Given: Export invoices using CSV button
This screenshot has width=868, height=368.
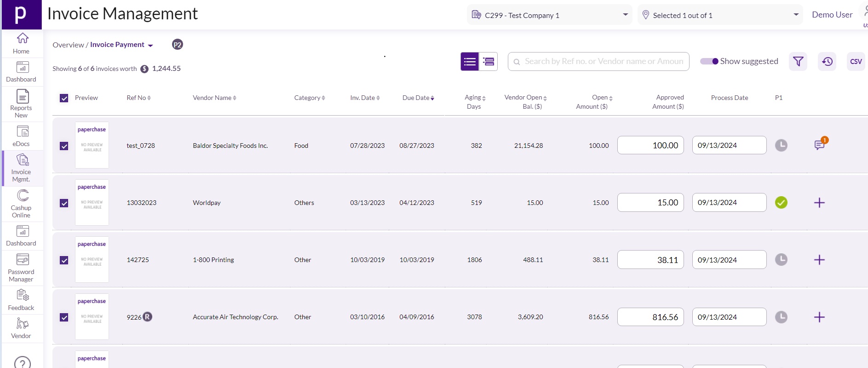Looking at the screenshot, I should point(856,61).
